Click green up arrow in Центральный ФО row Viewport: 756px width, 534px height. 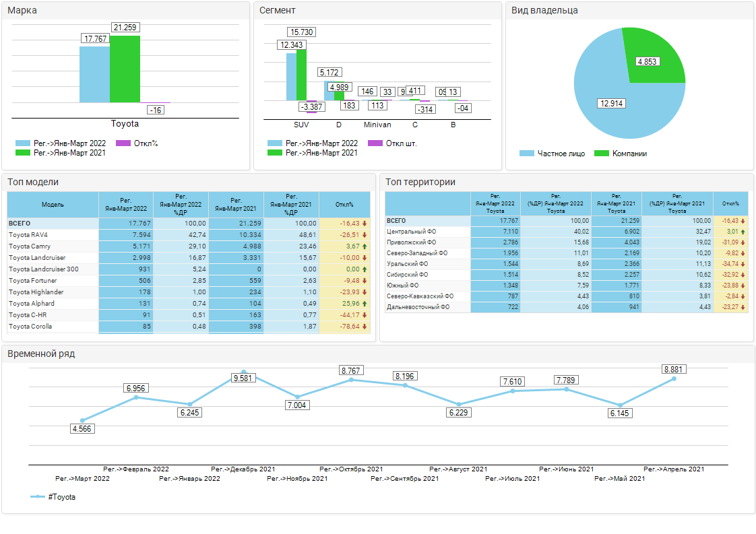click(743, 232)
